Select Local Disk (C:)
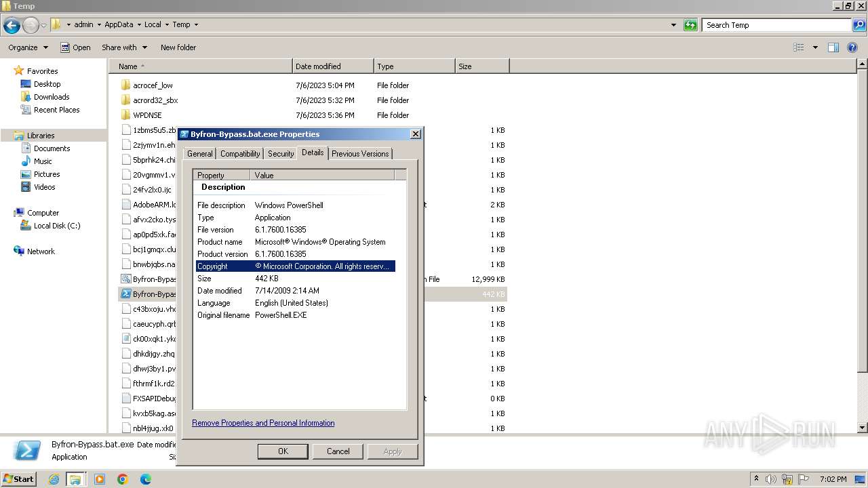This screenshot has width=868, height=488. tap(57, 226)
